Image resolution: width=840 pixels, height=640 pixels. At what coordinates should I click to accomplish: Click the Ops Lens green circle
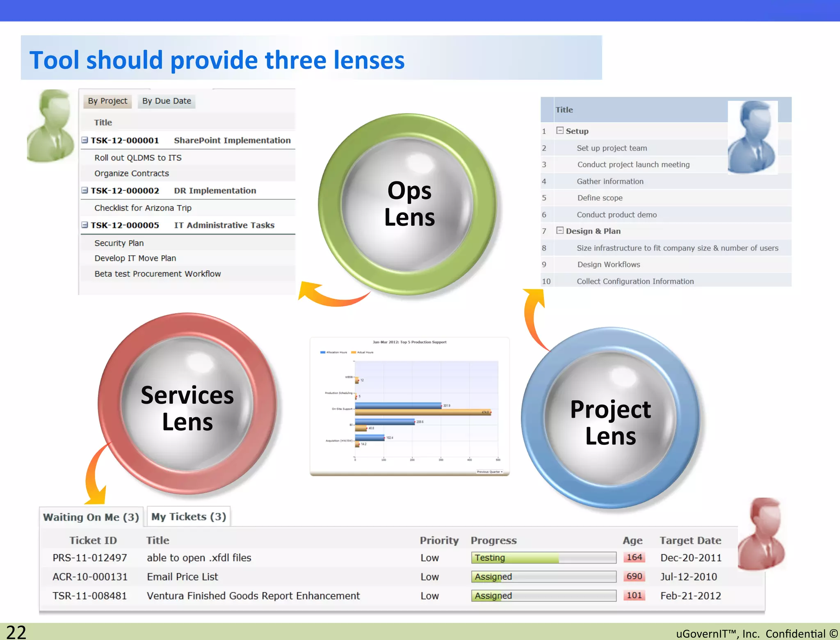[409, 204]
